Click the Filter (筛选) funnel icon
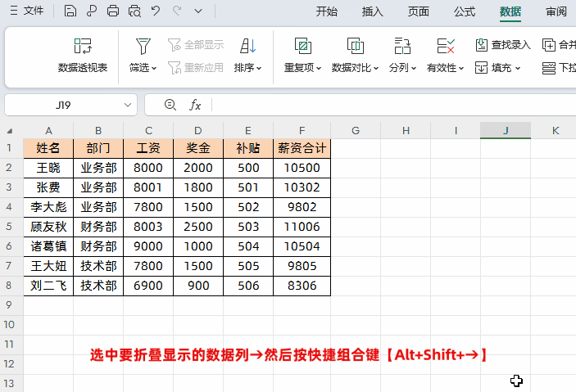This screenshot has width=576, height=392. [x=143, y=46]
